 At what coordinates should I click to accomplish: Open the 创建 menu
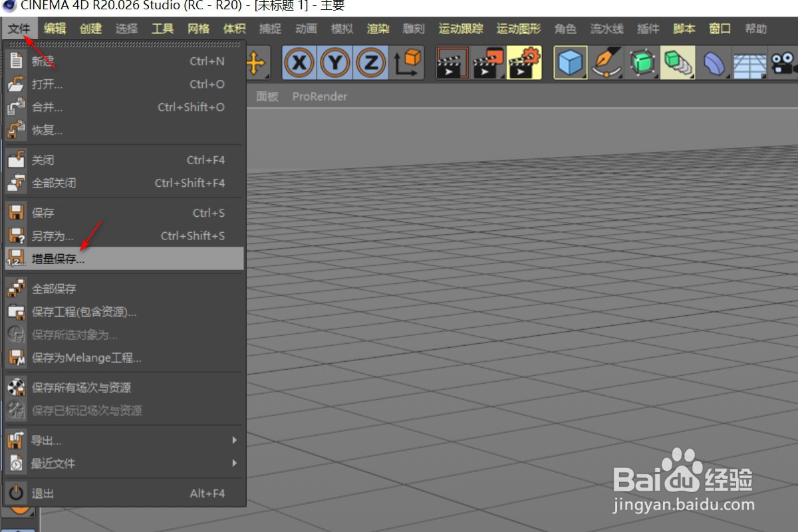point(91,29)
